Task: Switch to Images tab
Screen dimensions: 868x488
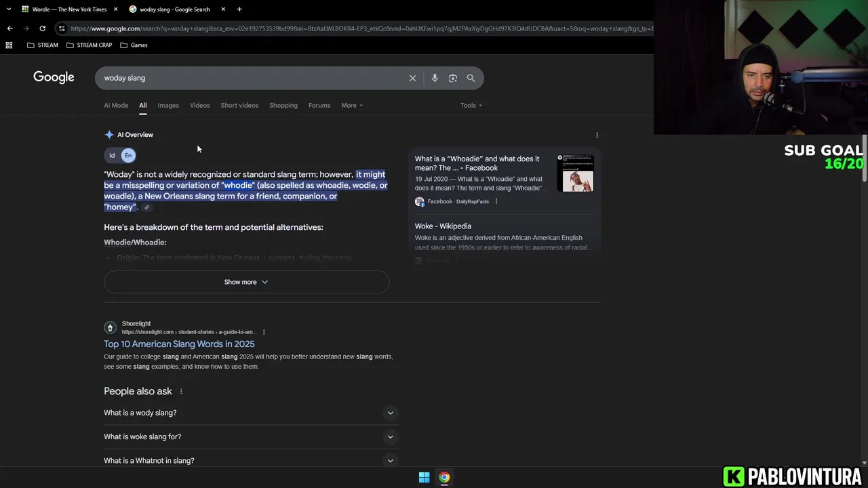Action: coord(168,105)
